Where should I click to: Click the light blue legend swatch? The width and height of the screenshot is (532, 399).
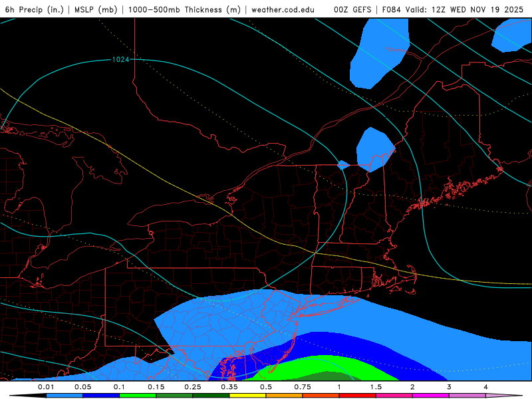(65, 396)
